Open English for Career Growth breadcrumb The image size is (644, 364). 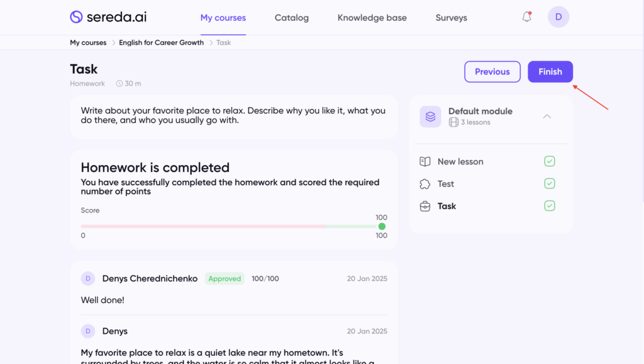coord(162,43)
